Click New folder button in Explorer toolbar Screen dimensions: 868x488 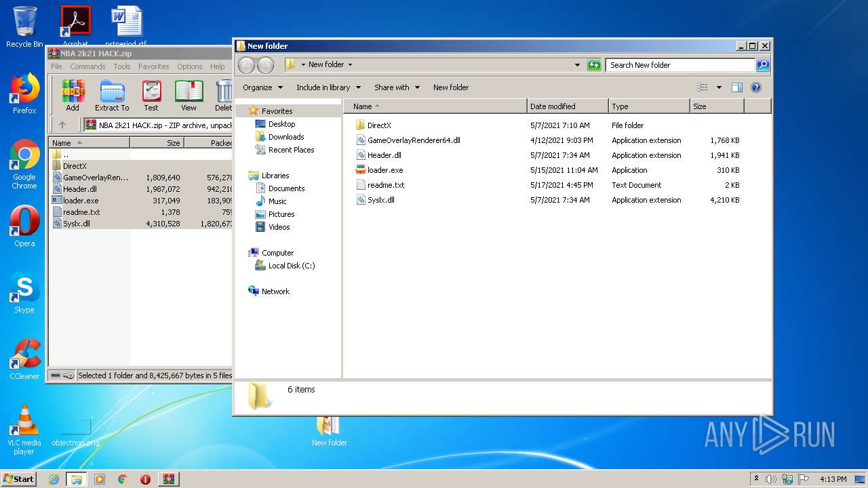pos(451,87)
